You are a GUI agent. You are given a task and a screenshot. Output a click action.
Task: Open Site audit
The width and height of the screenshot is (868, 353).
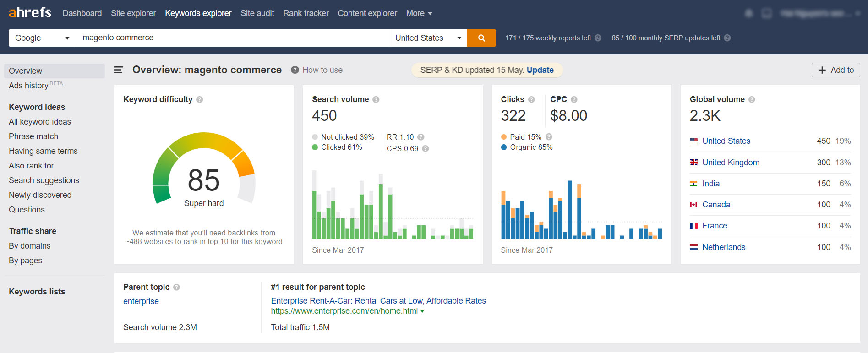257,13
